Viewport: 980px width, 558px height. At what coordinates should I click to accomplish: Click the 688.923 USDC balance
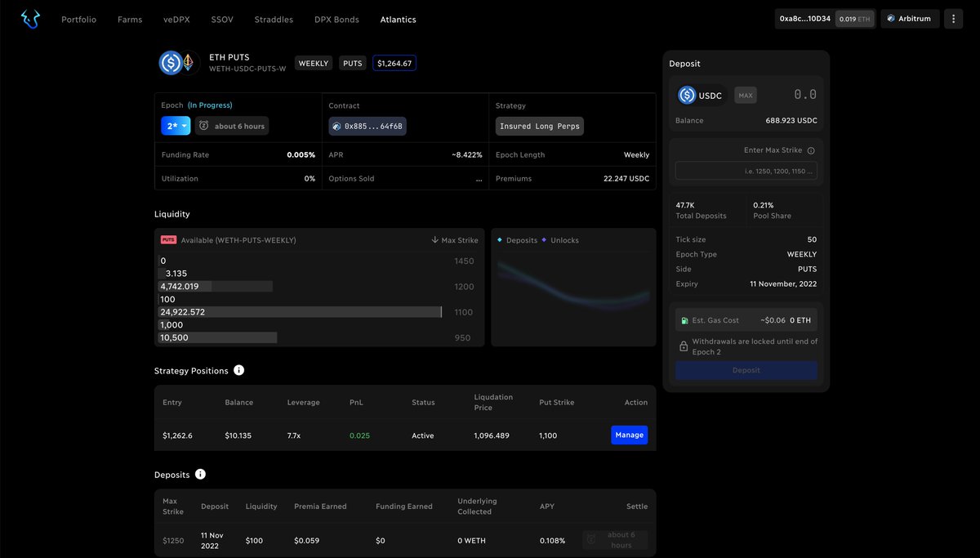791,120
